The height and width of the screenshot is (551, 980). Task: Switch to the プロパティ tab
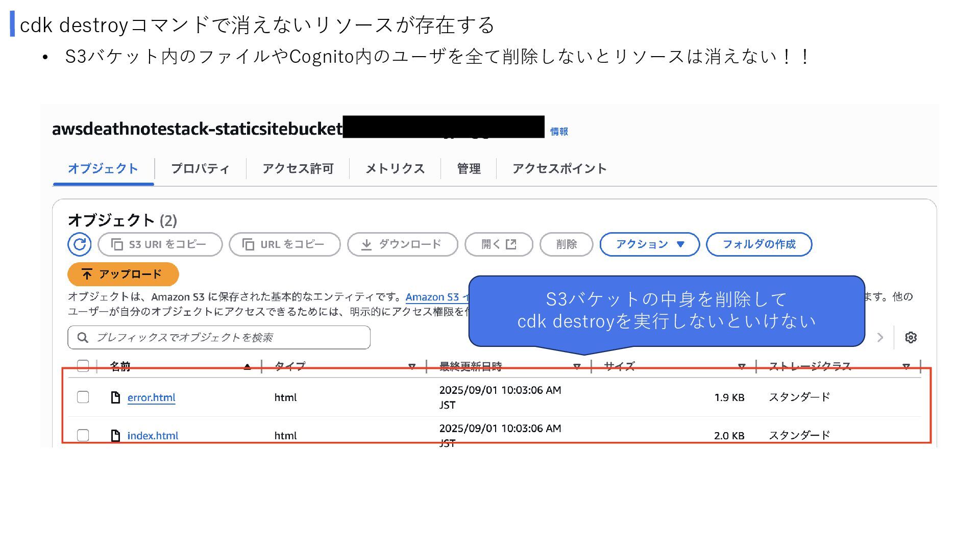[x=200, y=169]
